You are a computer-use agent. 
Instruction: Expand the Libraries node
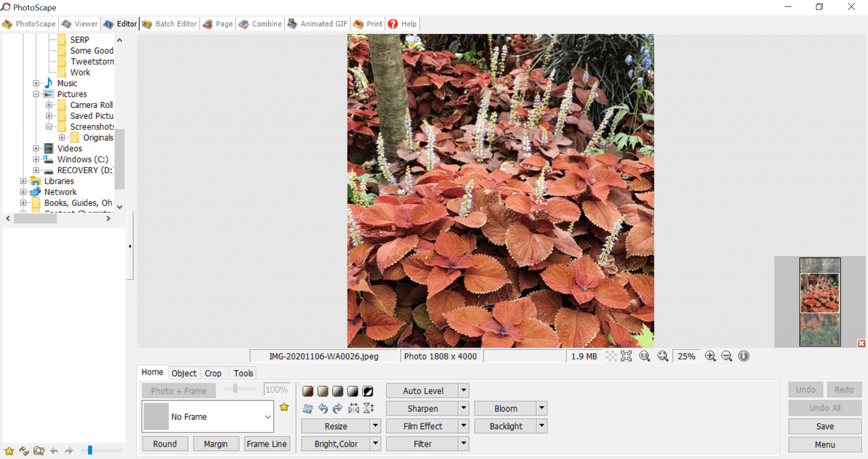point(23,181)
